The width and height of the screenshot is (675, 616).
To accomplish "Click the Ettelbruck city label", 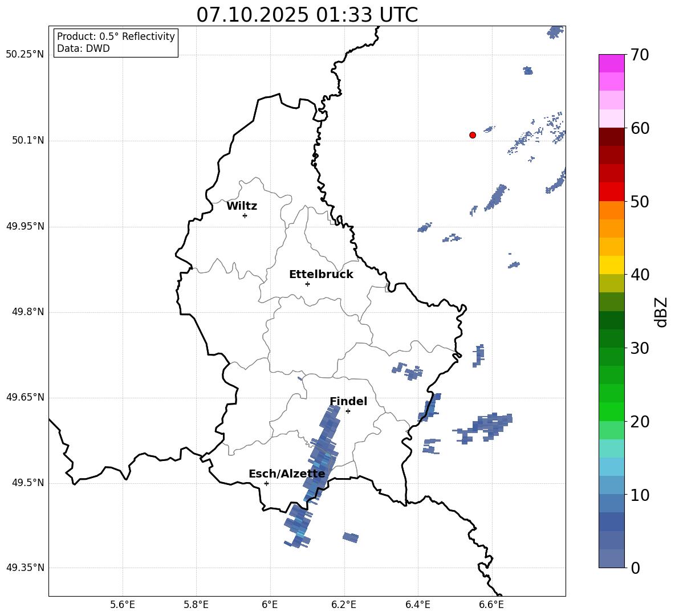I will [x=321, y=275].
